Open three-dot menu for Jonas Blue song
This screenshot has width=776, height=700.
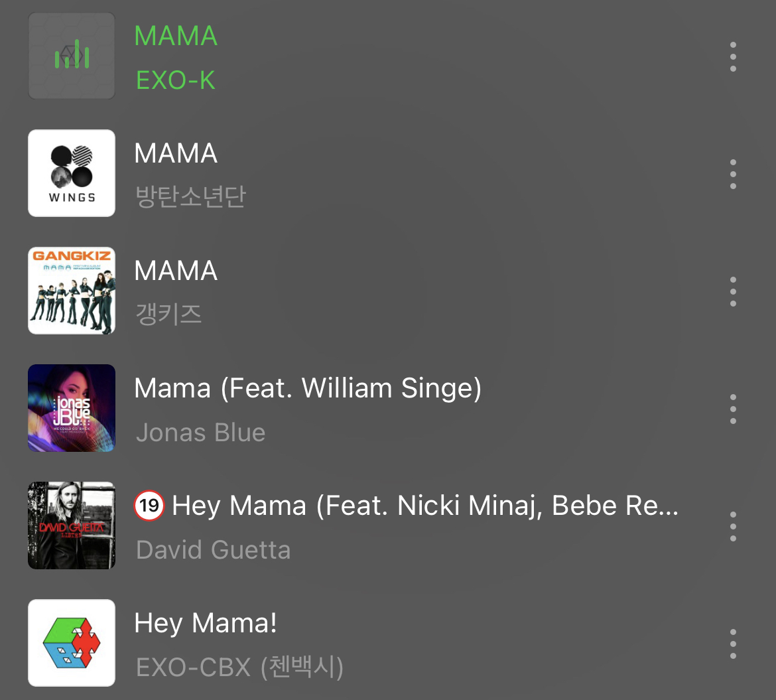tap(733, 409)
